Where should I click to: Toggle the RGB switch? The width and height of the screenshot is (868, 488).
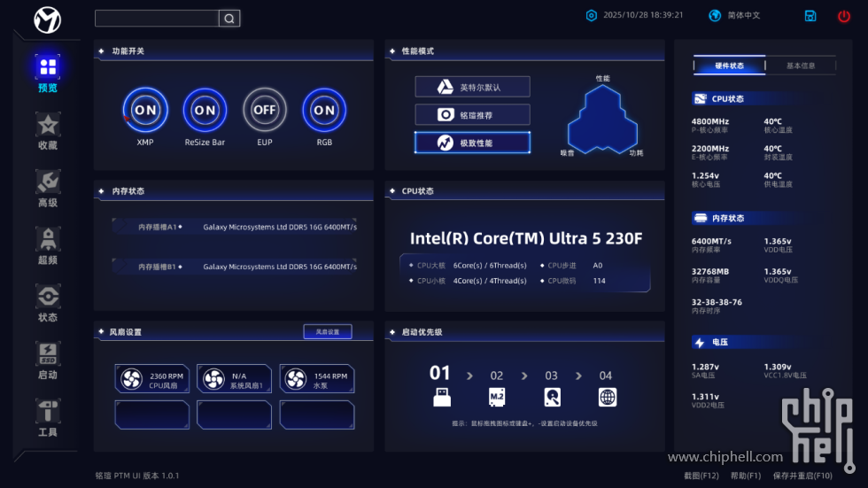click(324, 111)
